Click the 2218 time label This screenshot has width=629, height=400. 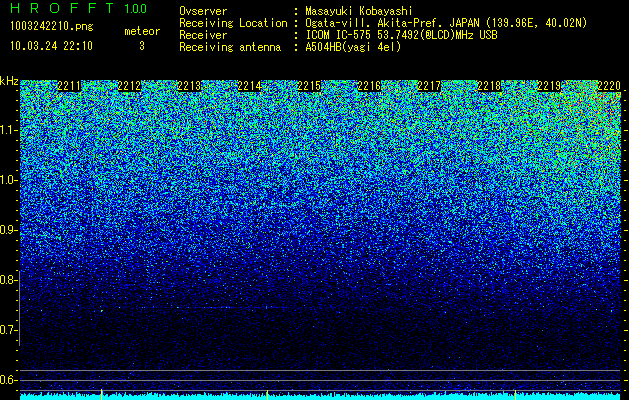(489, 86)
